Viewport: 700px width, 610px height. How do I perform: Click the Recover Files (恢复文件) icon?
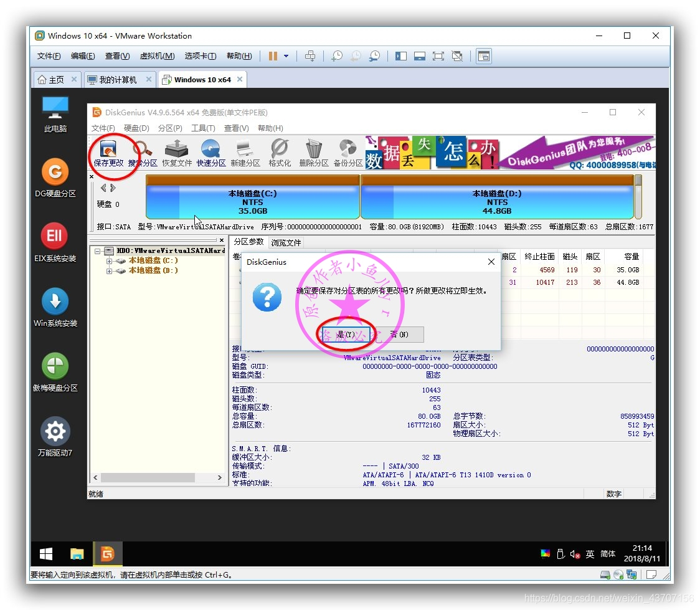tap(177, 153)
